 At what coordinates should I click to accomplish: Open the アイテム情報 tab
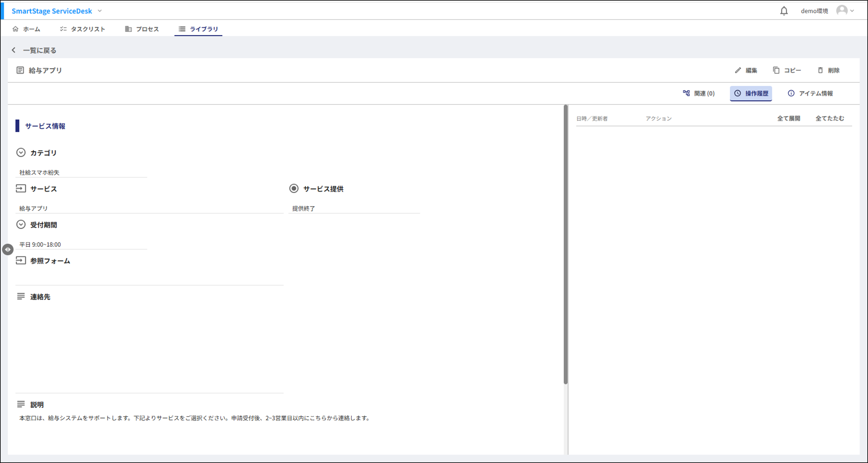pos(810,93)
